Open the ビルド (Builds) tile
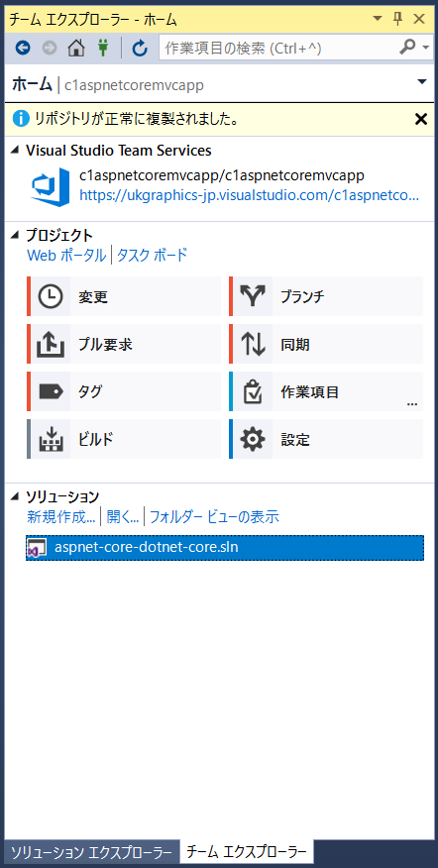This screenshot has width=438, height=868. coord(124,439)
